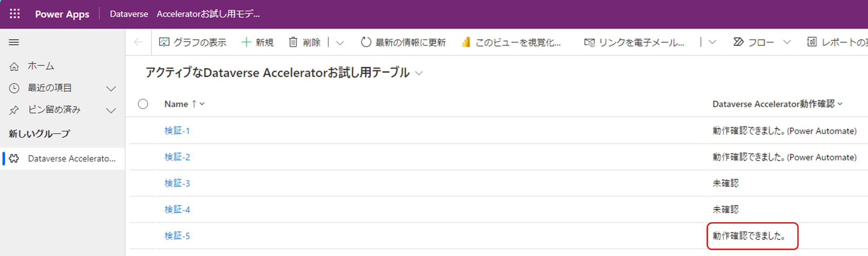The height and width of the screenshot is (256, 868).
Task: Click the Dataverse Acceleratorお試し用モデ... app name
Action: click(185, 14)
